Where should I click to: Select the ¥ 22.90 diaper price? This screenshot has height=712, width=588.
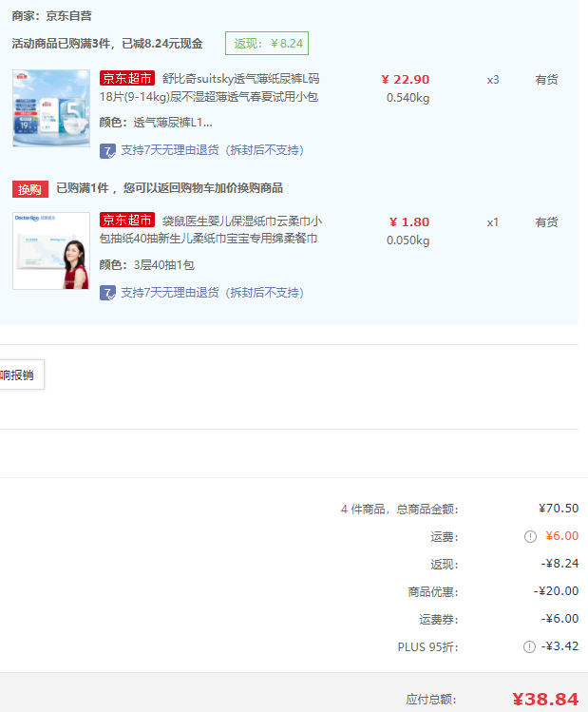click(406, 80)
